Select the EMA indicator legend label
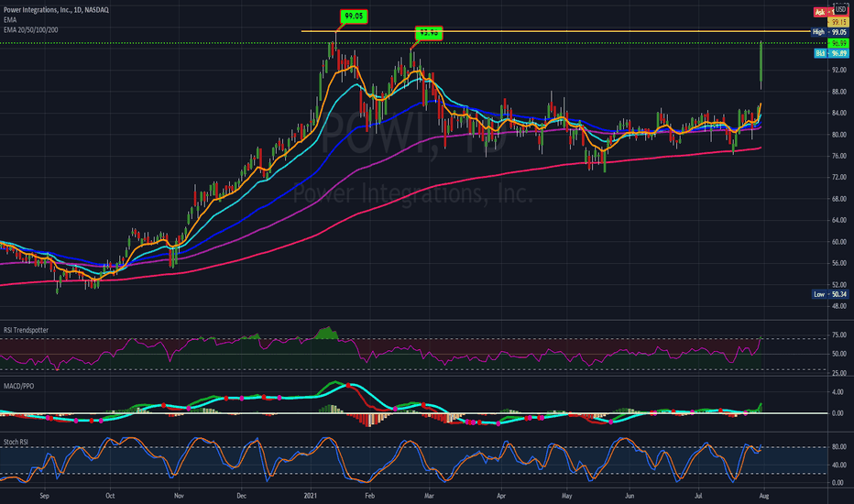 pos(10,19)
